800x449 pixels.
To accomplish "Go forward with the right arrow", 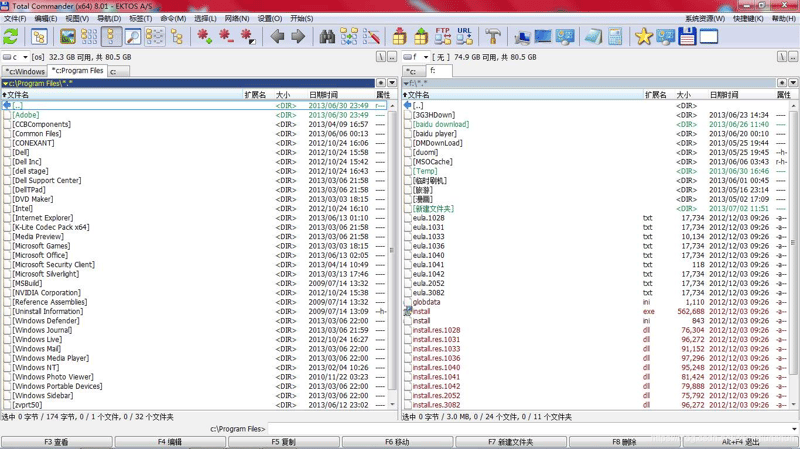I will click(x=298, y=37).
